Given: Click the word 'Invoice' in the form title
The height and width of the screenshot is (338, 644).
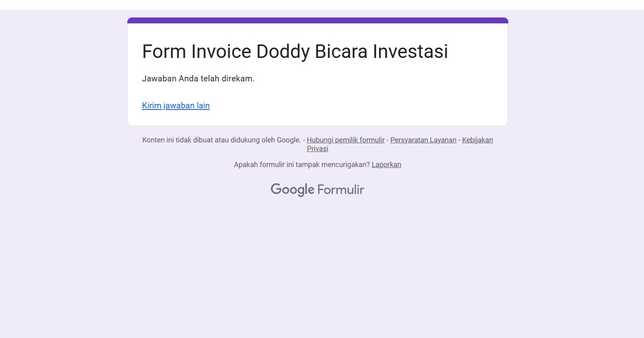Looking at the screenshot, I should tap(221, 52).
